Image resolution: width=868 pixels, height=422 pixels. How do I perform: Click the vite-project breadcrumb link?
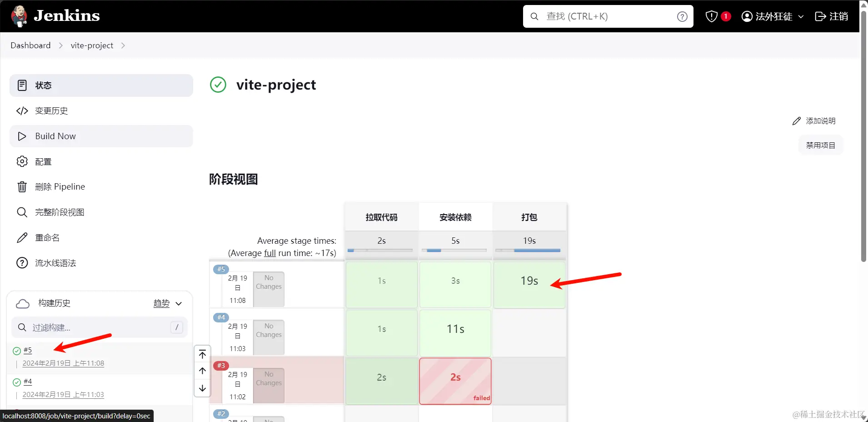92,45
